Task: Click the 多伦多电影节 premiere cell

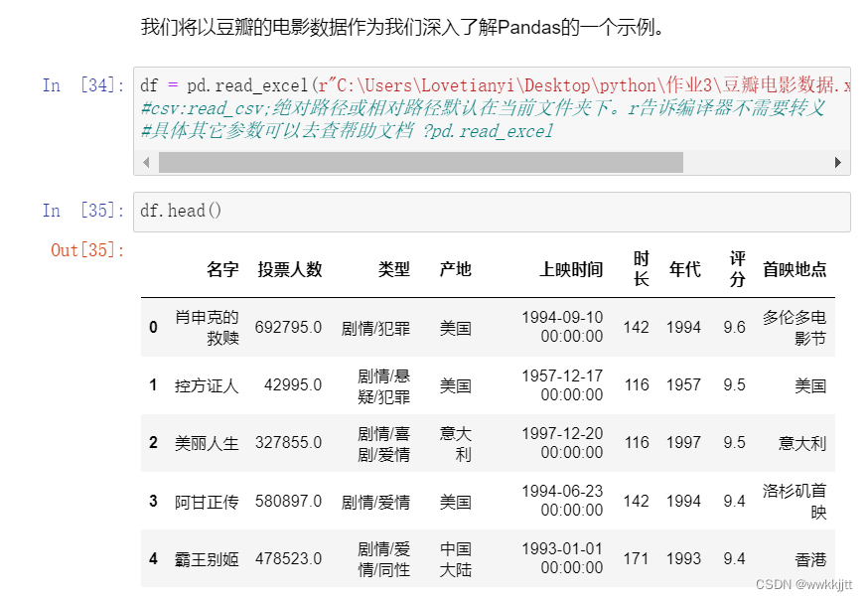Action: pyautogui.click(x=795, y=328)
